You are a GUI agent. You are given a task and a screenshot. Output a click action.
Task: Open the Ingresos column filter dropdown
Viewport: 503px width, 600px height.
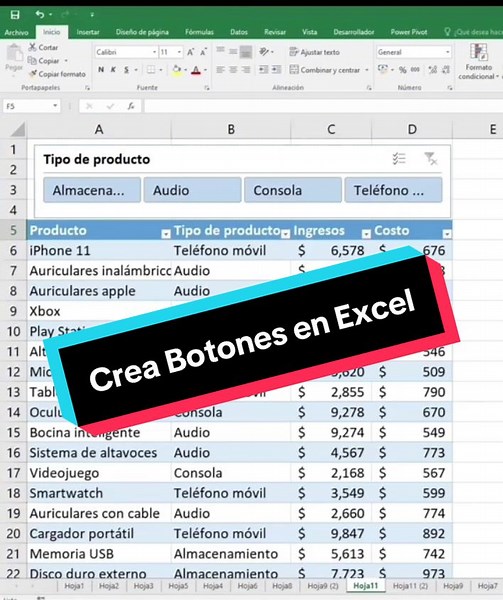(366, 234)
